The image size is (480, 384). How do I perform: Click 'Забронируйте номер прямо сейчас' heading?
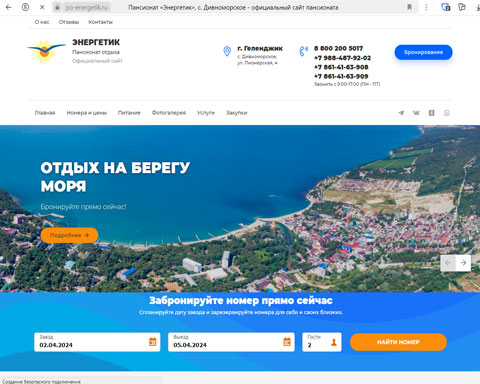pos(241,300)
